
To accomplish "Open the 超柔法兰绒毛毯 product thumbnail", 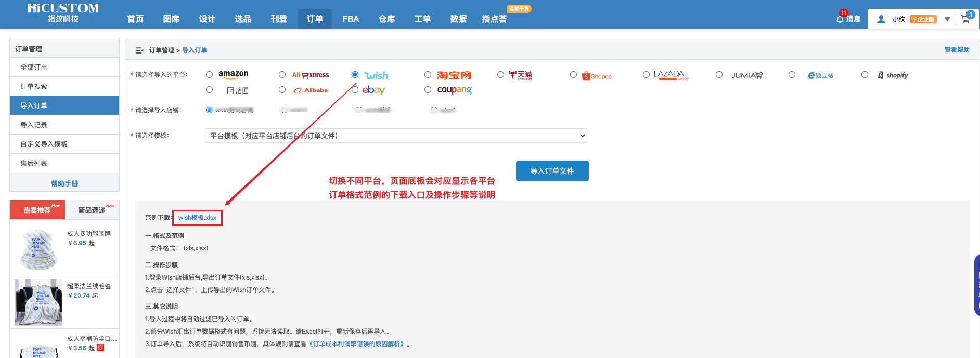I will coord(38,302).
